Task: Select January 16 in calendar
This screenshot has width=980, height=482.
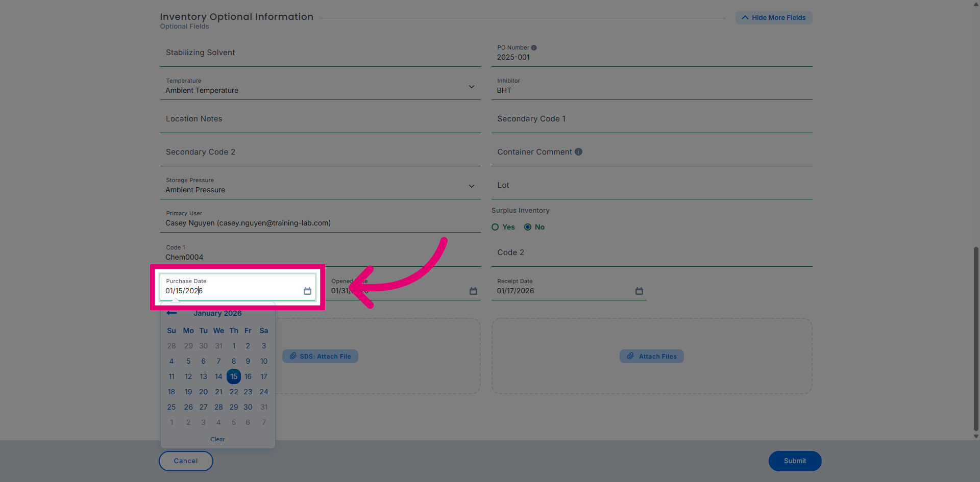Action: (248, 376)
